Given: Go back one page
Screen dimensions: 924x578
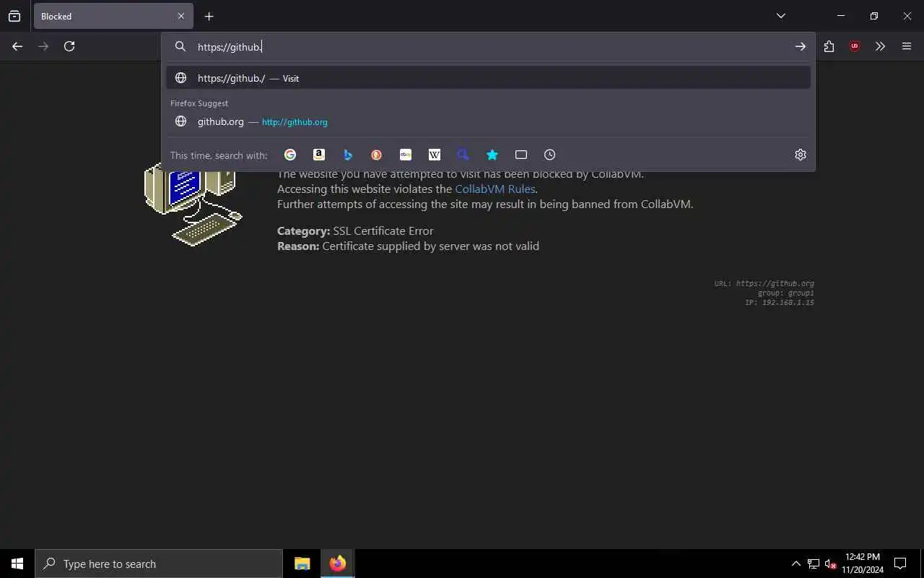Looking at the screenshot, I should (17, 46).
